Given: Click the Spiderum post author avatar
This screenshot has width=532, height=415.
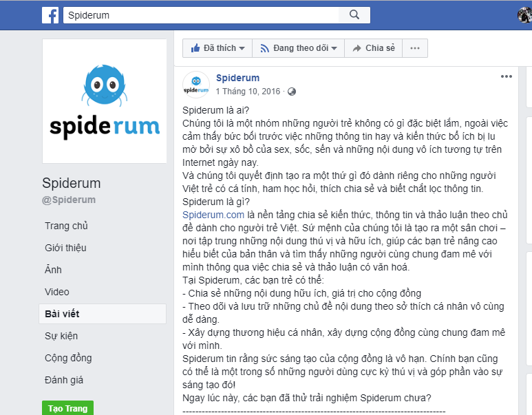Looking at the screenshot, I should pyautogui.click(x=196, y=85).
